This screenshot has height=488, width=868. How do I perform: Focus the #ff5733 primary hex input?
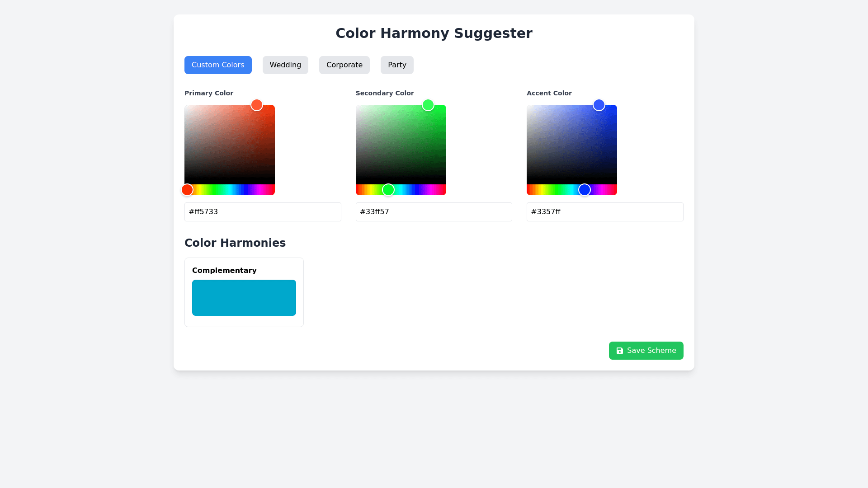(263, 212)
